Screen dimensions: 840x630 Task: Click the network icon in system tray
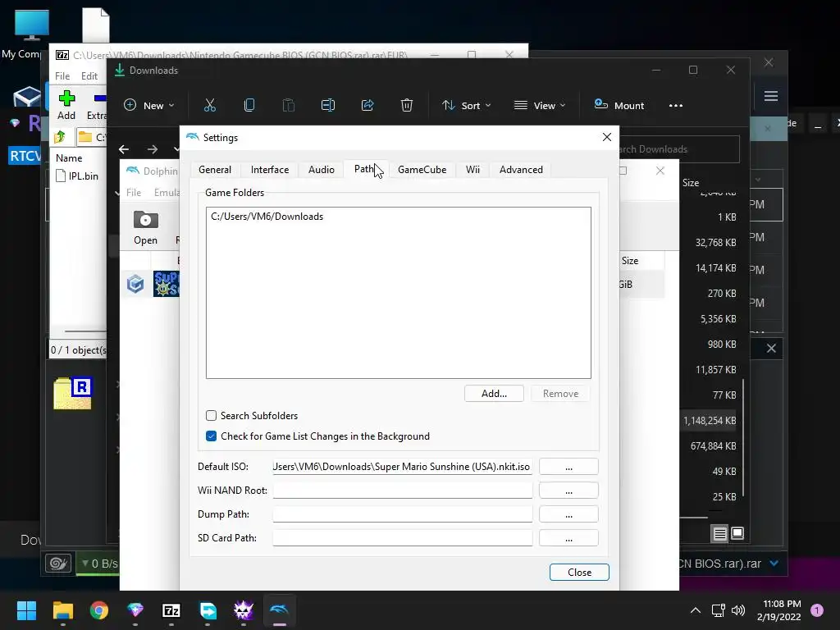pos(718,610)
